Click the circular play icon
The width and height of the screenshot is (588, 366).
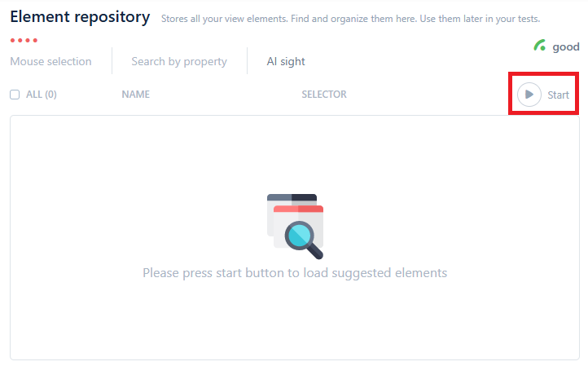click(529, 95)
